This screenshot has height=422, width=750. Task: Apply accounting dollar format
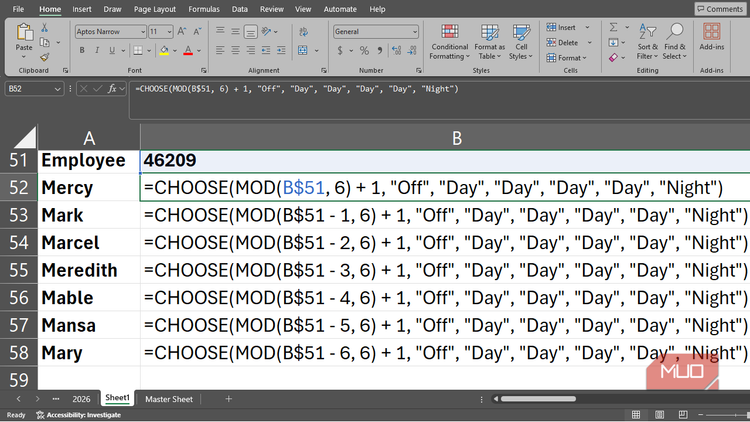pyautogui.click(x=340, y=50)
